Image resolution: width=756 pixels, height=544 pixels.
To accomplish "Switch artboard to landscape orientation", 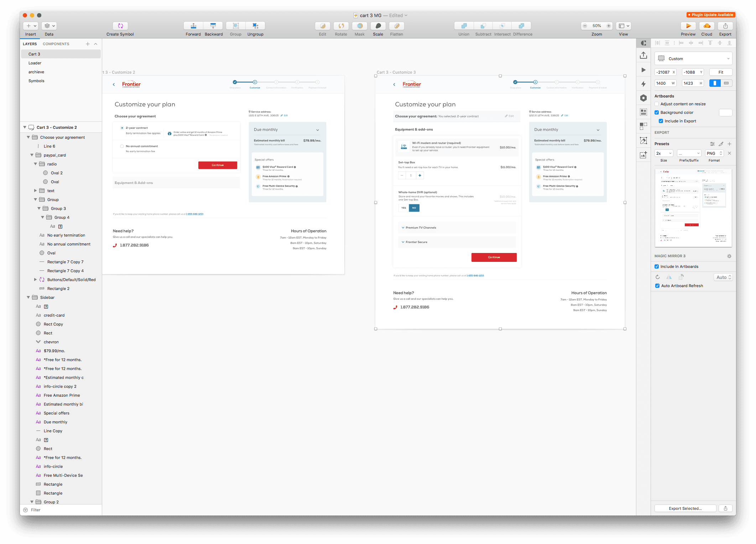I will [x=726, y=83].
